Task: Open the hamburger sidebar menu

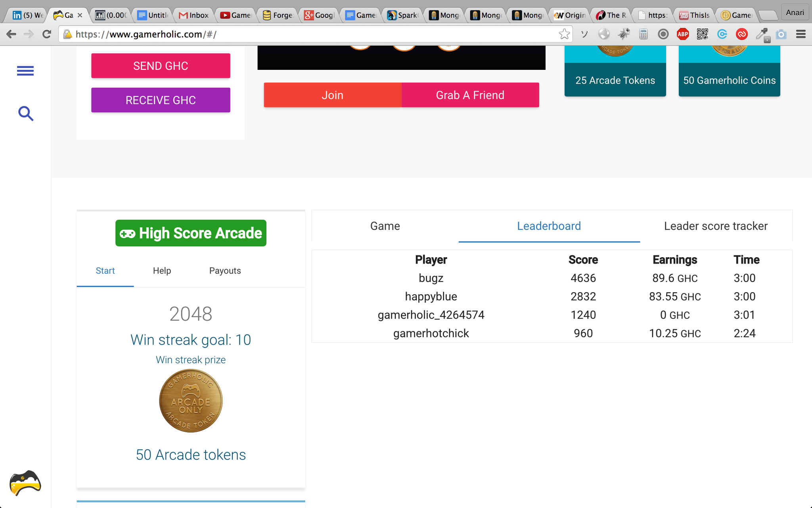Action: [25, 71]
